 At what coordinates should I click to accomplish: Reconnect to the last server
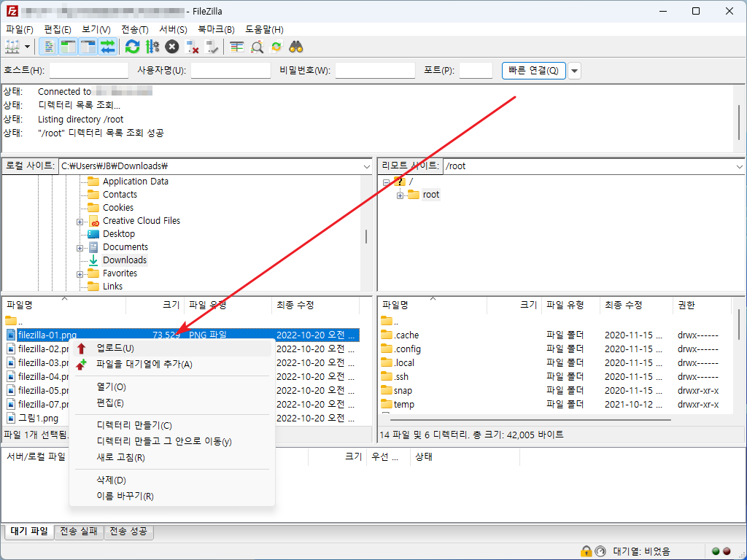212,47
